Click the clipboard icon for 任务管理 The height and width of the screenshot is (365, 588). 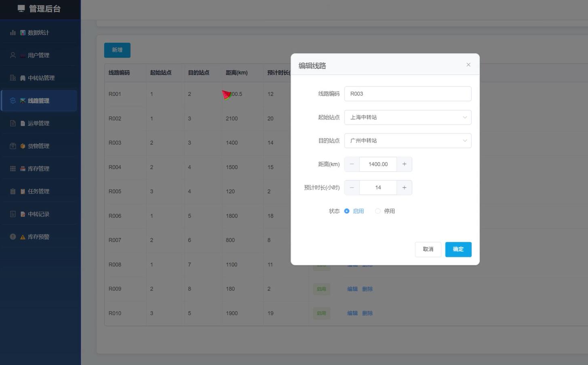pyautogui.click(x=13, y=191)
